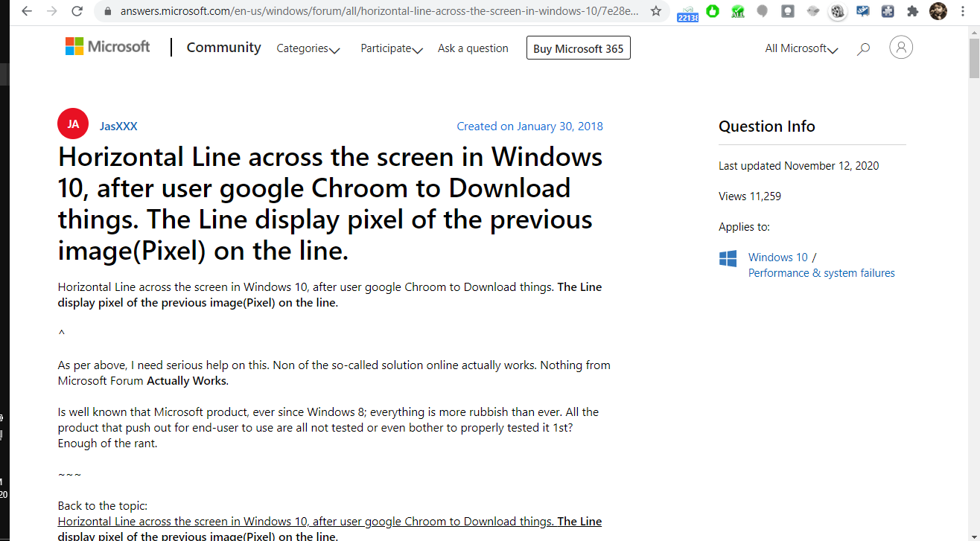Expand the Categories dropdown
The image size is (980, 541).
308,48
